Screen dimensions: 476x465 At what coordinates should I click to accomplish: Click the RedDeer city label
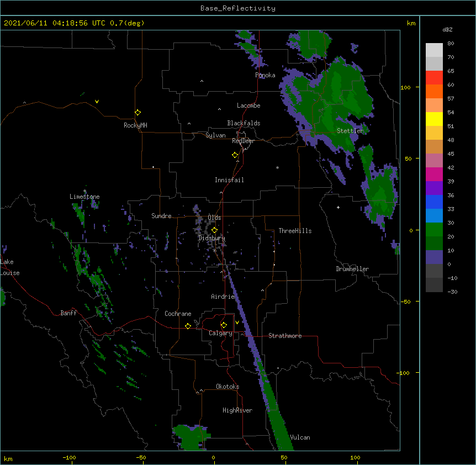click(x=243, y=141)
